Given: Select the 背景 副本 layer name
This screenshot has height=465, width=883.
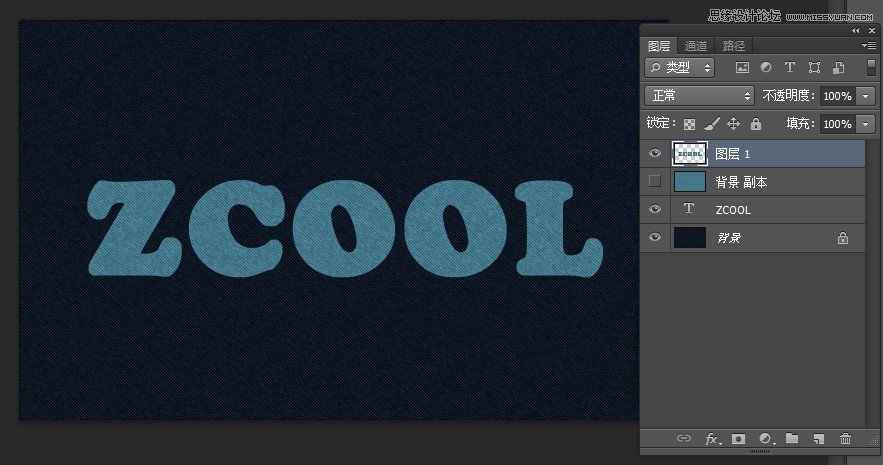Looking at the screenshot, I should click(741, 182).
